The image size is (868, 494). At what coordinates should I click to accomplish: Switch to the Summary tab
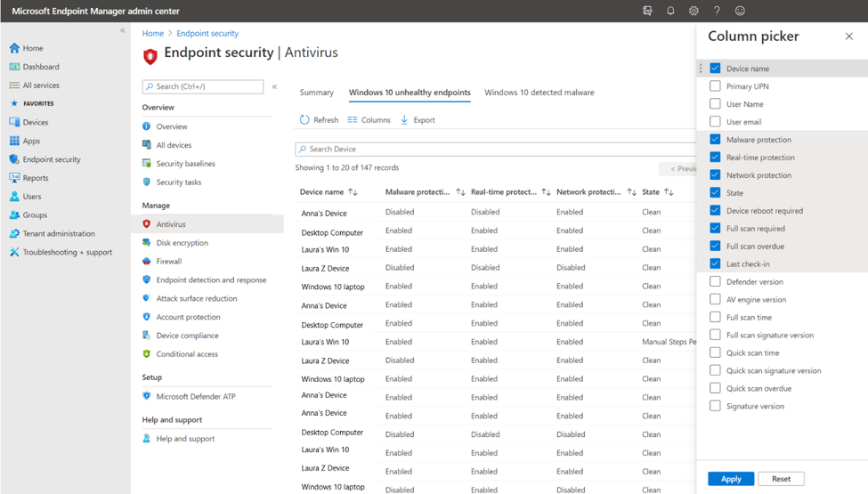(317, 93)
